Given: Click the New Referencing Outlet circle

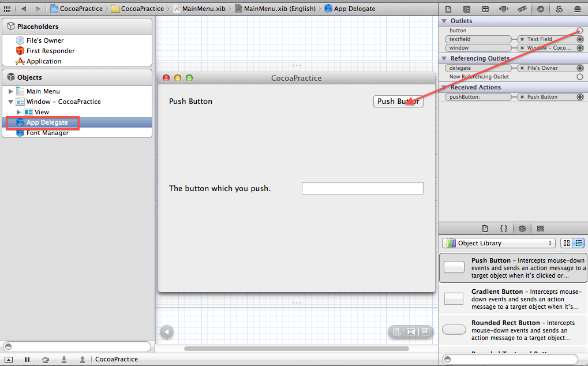Looking at the screenshot, I should point(580,77).
